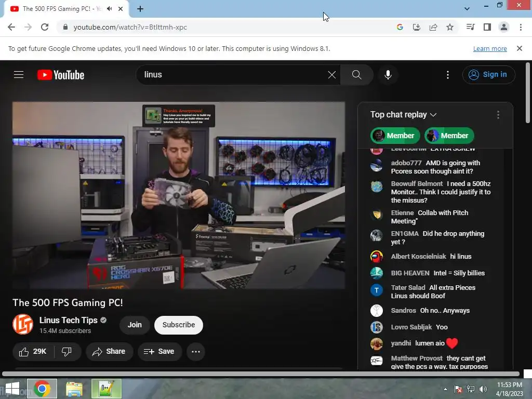Screen dimensions: 532x399
Task: Open Google icon in address bar
Action: click(400, 27)
